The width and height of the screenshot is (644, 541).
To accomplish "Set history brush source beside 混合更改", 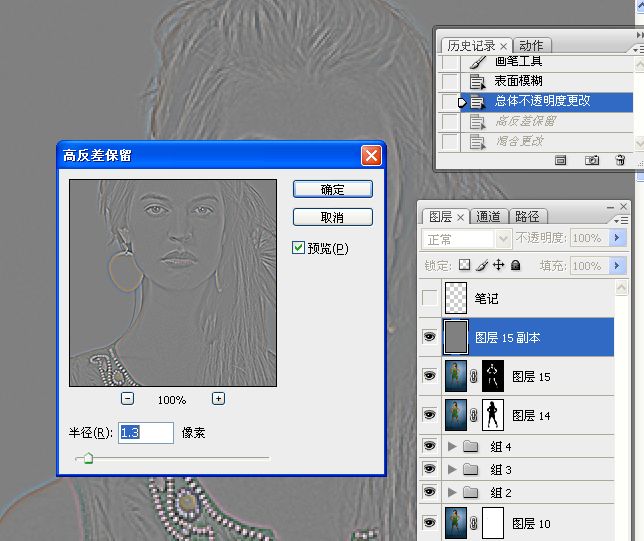I will 451,141.
